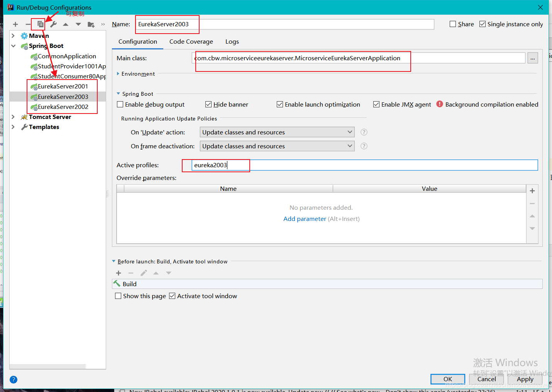Expand the Maven node in the tree

click(x=13, y=36)
